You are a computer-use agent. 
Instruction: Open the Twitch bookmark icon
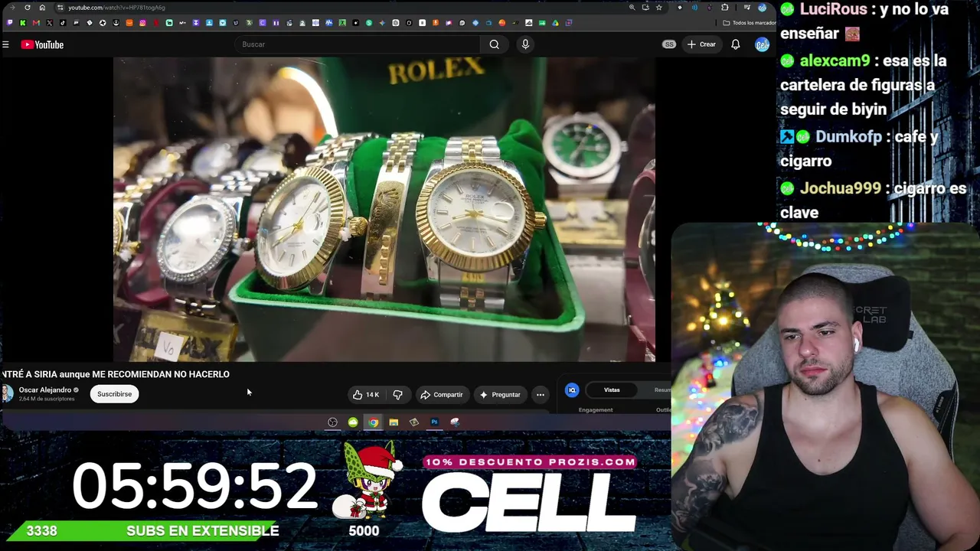point(9,23)
